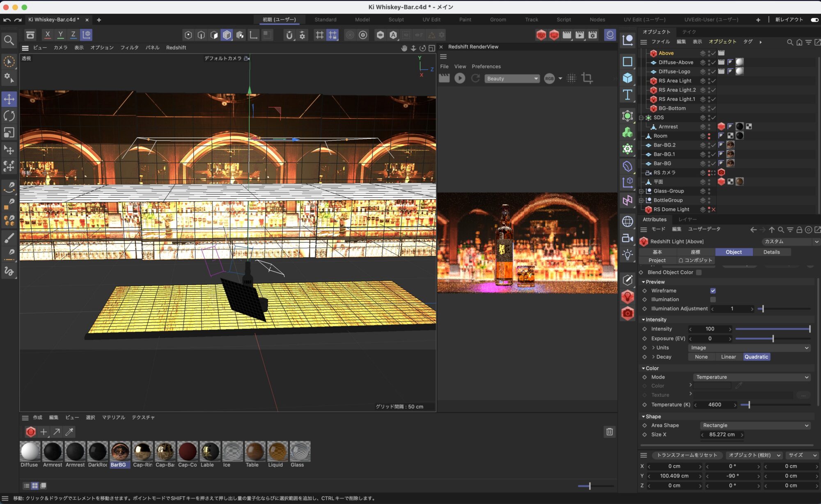Open the Beauty AOV dropdown
The width and height of the screenshot is (821, 504).
coord(511,78)
